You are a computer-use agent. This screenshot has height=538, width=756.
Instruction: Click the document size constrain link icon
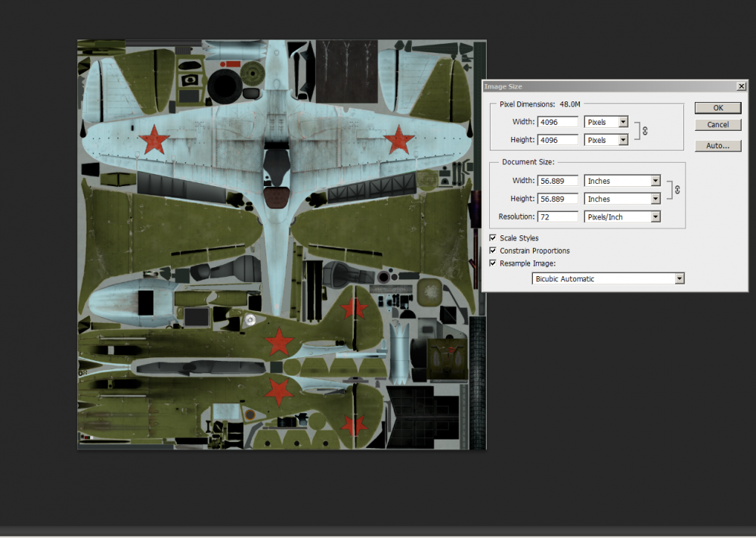point(677,190)
